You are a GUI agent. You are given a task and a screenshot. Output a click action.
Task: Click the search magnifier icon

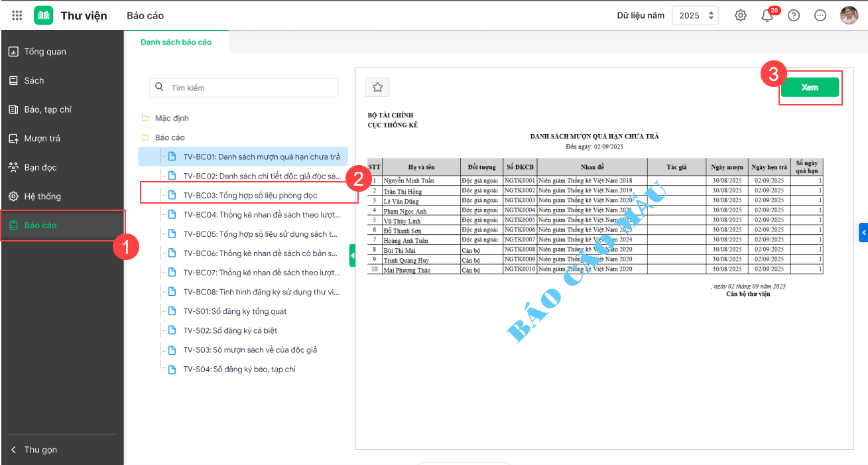(x=159, y=87)
